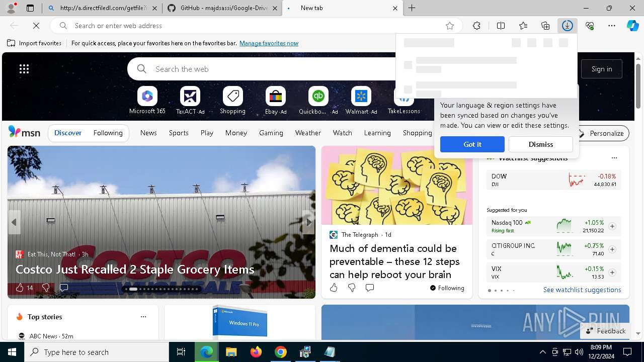
Task: Click the Got it button
Action: (x=472, y=144)
